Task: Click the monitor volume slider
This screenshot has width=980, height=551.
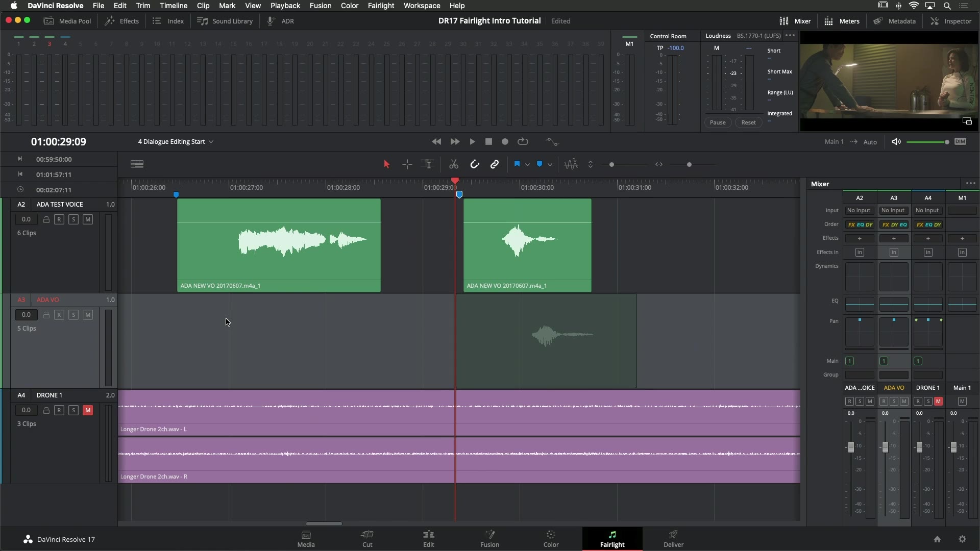Action: [x=927, y=142]
